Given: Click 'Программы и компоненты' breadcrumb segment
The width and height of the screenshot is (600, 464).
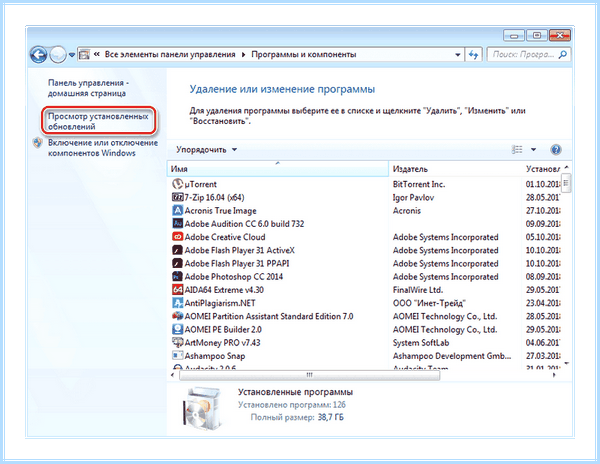Looking at the screenshot, I should (x=303, y=54).
